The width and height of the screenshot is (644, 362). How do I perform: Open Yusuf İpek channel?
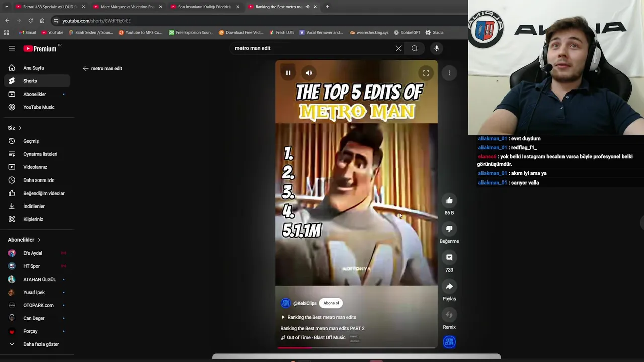37,292
